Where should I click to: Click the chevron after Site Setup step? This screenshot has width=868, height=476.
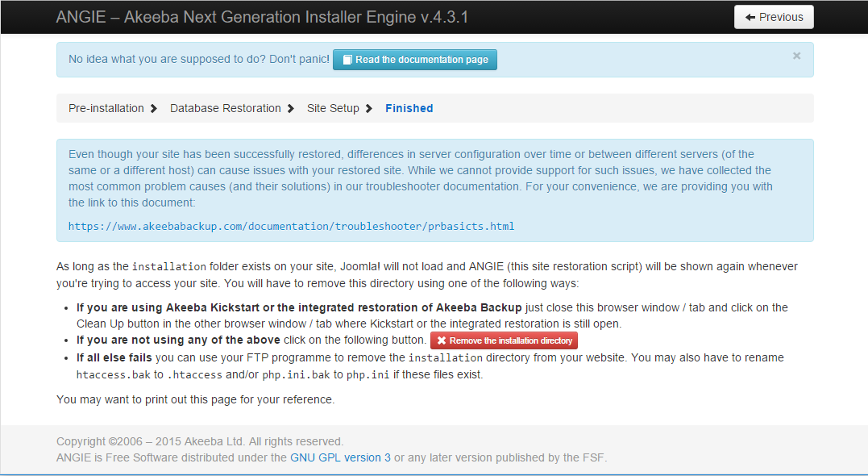369,108
